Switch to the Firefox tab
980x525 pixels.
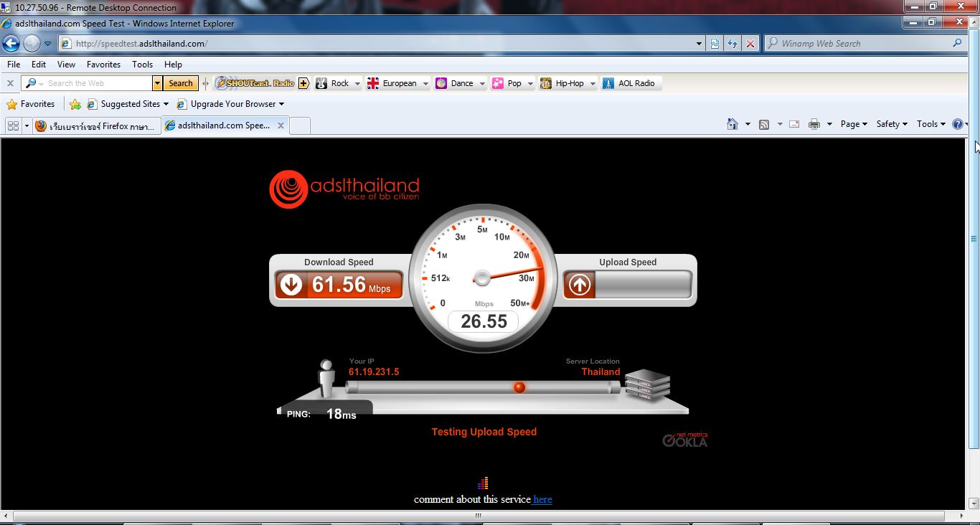[x=95, y=126]
